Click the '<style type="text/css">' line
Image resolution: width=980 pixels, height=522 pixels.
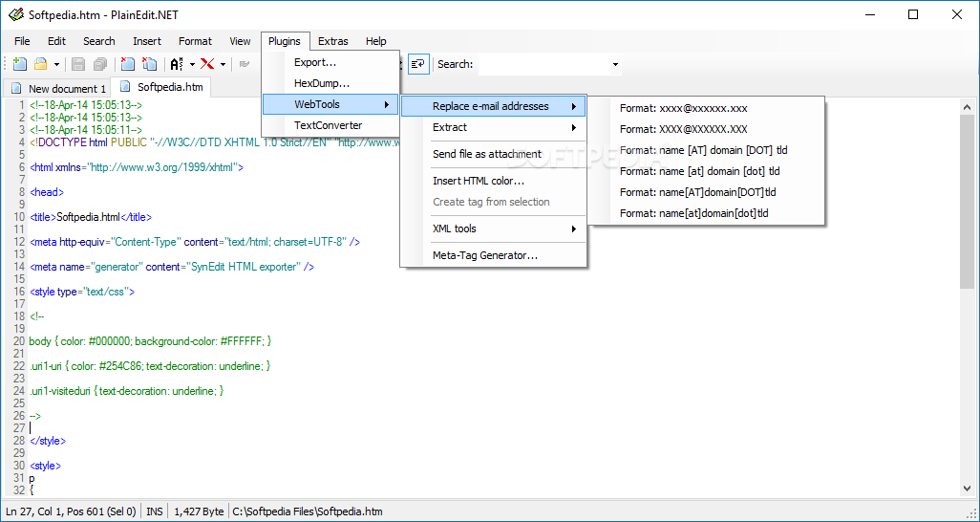pos(82,292)
